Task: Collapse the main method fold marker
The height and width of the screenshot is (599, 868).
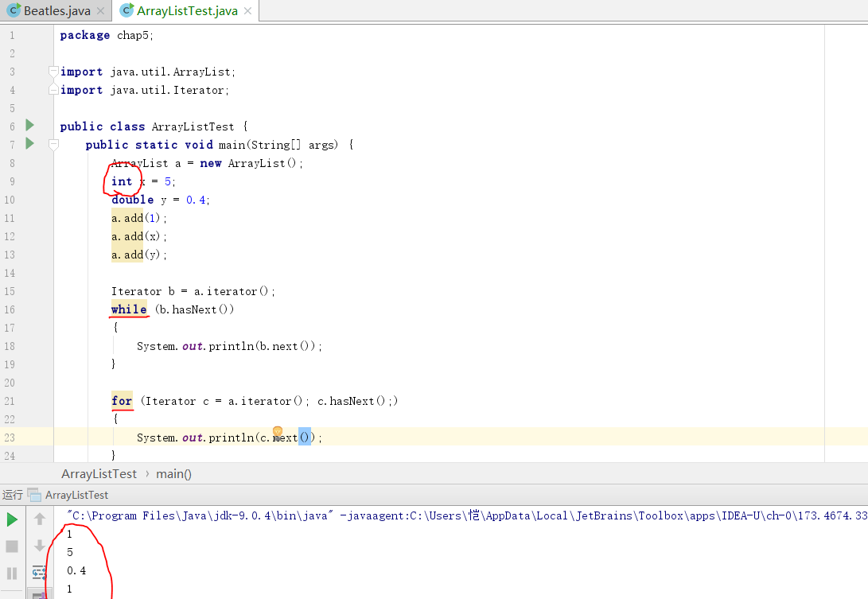Action: tap(53, 145)
